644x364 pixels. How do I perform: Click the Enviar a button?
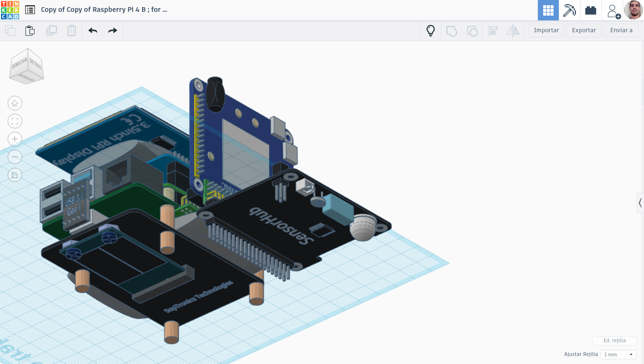(x=621, y=30)
